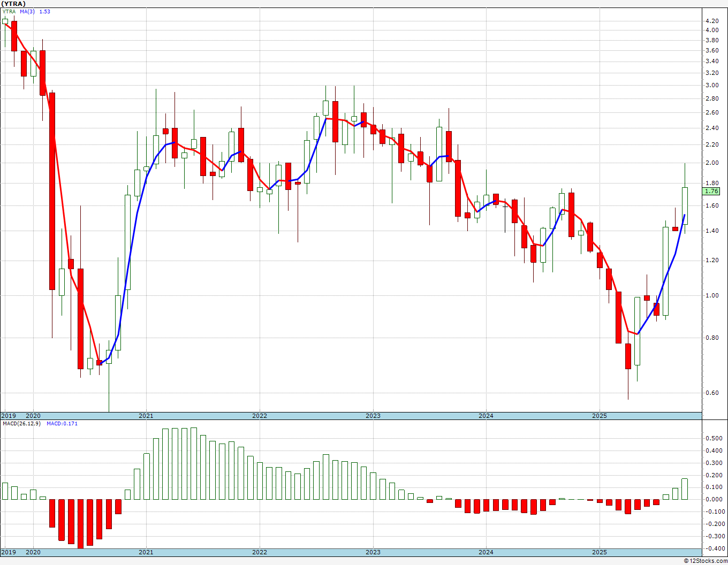Click the 2.80 price axis label
This screenshot has height=565, width=728.
(x=712, y=98)
